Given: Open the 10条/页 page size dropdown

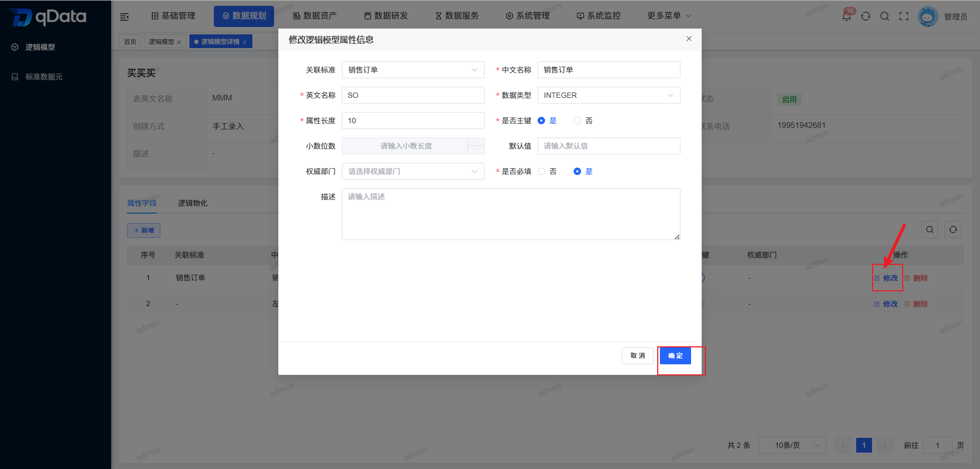Looking at the screenshot, I should coord(792,445).
